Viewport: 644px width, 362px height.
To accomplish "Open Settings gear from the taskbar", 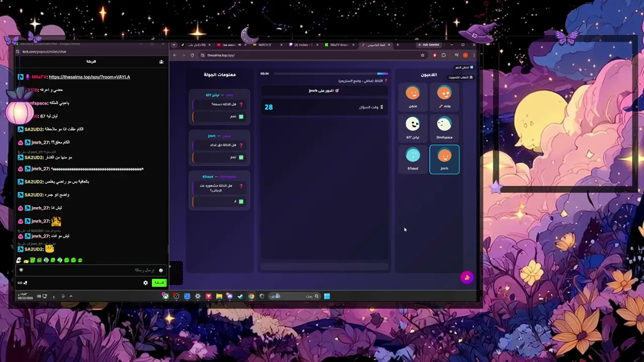I will pos(198,296).
